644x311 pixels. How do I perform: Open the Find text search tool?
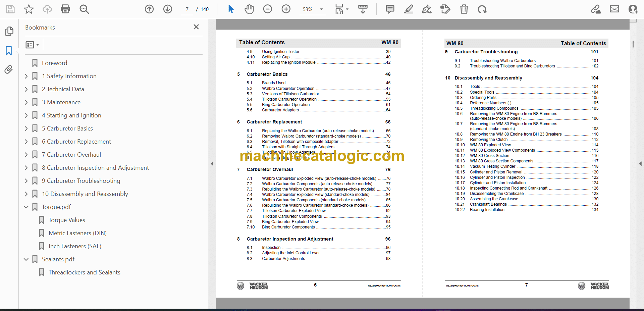click(84, 9)
